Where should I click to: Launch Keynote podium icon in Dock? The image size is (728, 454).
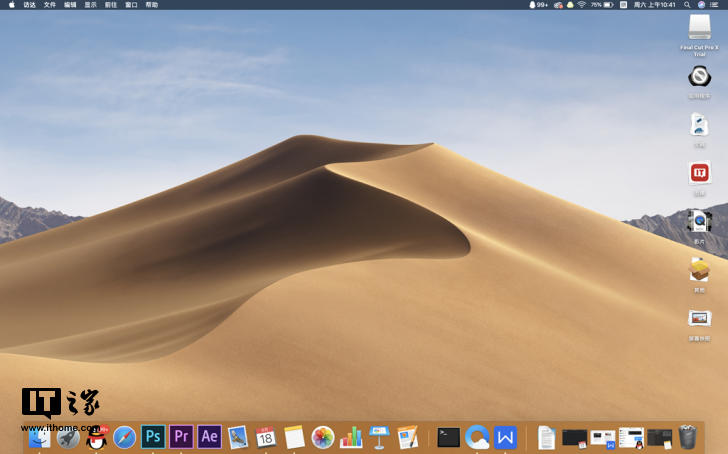(379, 437)
